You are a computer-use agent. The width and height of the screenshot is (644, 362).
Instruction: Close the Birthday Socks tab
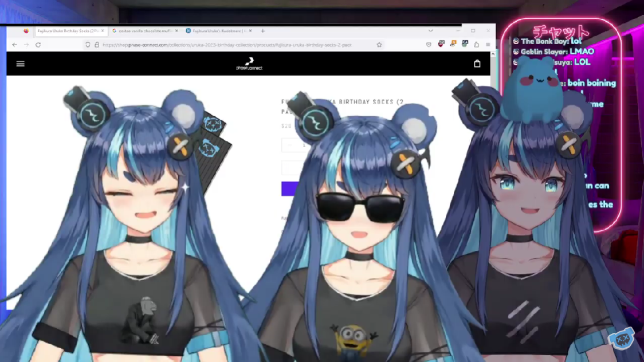coord(102,31)
